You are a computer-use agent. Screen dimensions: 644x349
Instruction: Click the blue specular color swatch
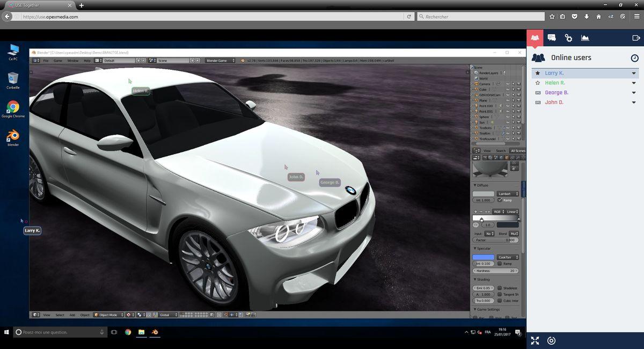pyautogui.click(x=483, y=257)
